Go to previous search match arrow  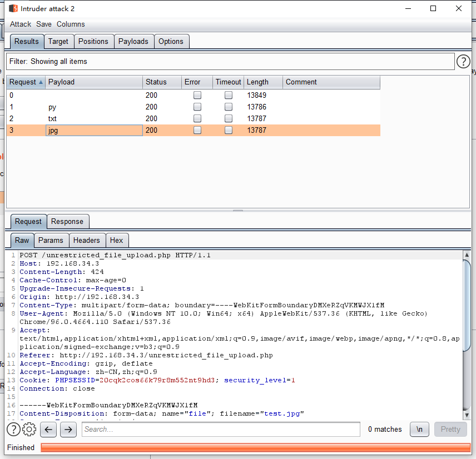49,429
